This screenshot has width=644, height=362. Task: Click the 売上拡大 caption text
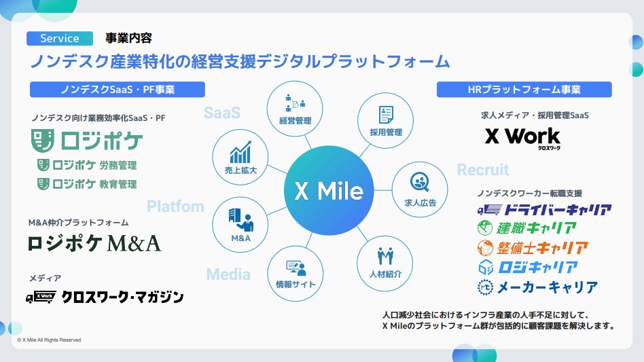[x=240, y=170]
